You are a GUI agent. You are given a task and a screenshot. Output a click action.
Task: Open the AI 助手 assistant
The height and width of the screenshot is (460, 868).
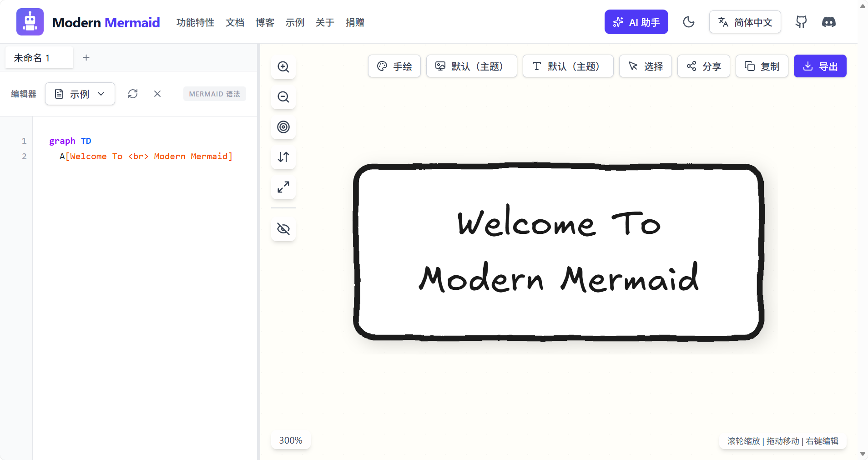point(636,22)
